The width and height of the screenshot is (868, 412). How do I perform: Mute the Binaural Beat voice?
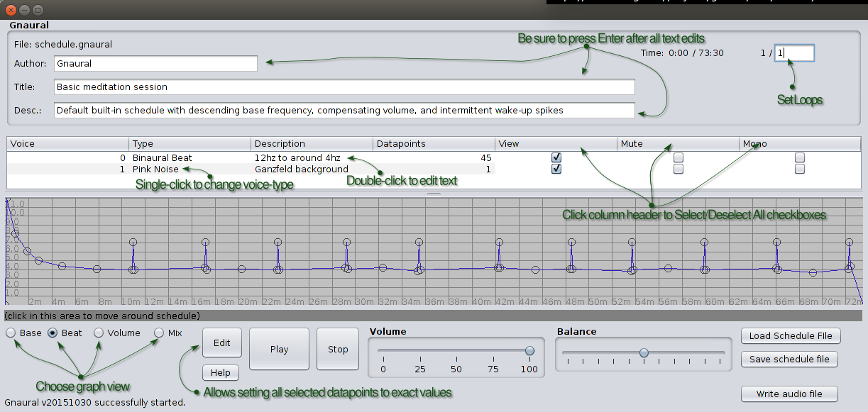pos(679,157)
